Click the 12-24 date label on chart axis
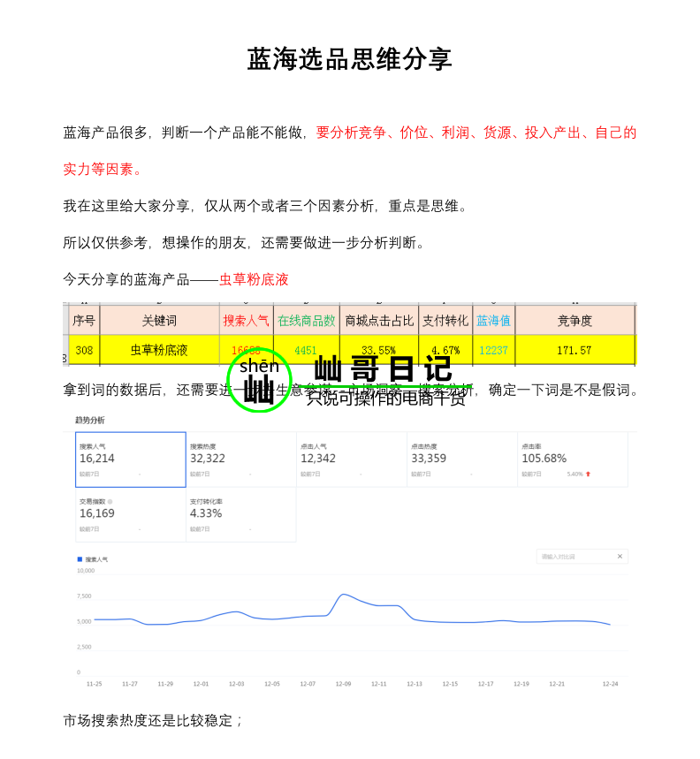This screenshot has height=759, width=700. [610, 684]
